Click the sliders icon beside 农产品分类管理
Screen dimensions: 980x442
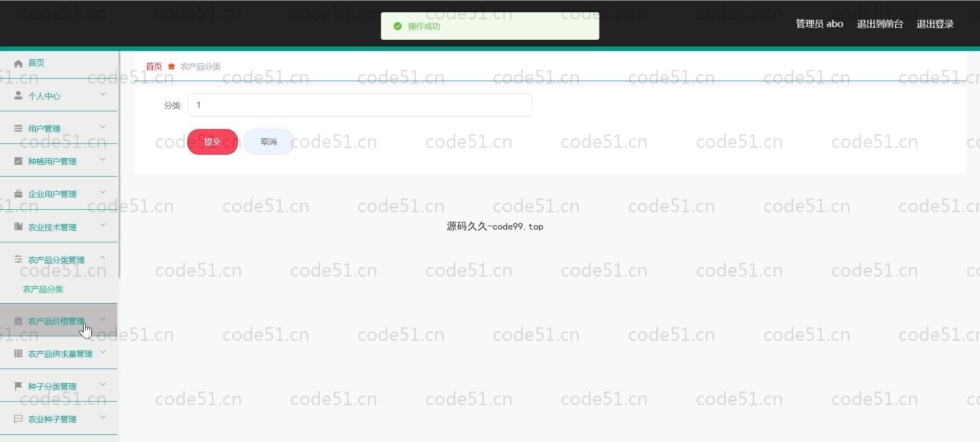click(18, 259)
